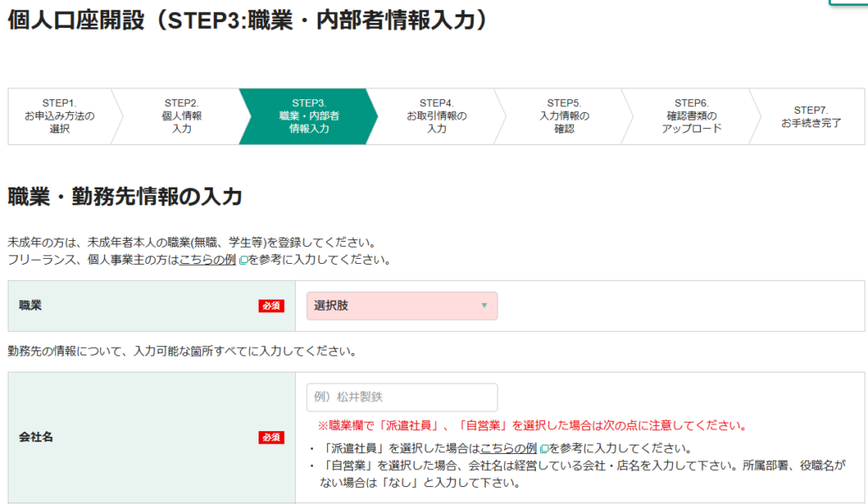Select the STEP2 個人情報入力 step

coord(181,116)
